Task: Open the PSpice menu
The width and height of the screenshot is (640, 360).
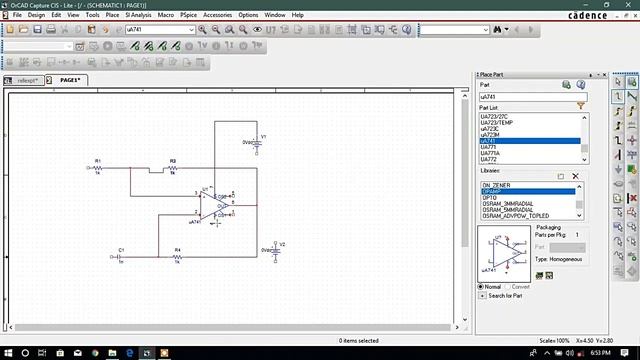Action: click(x=188, y=15)
